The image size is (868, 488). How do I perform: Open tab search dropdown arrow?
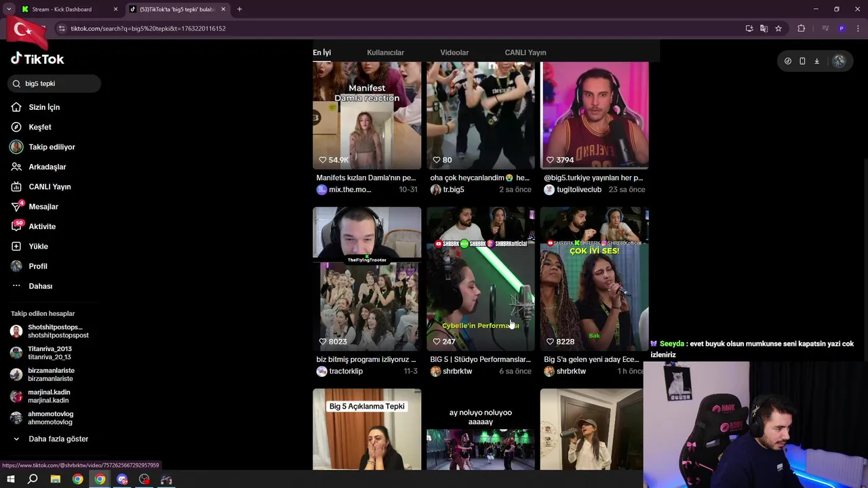[9, 9]
